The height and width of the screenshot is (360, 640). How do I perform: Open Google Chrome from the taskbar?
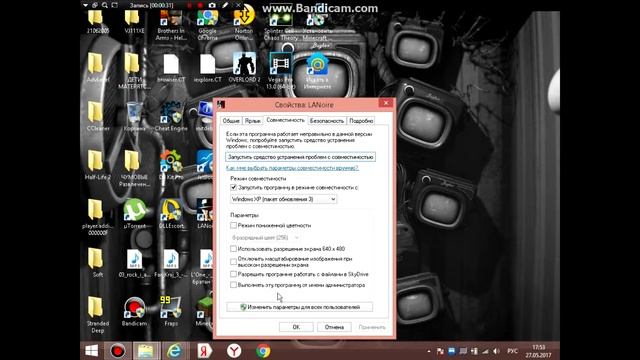[263, 351]
